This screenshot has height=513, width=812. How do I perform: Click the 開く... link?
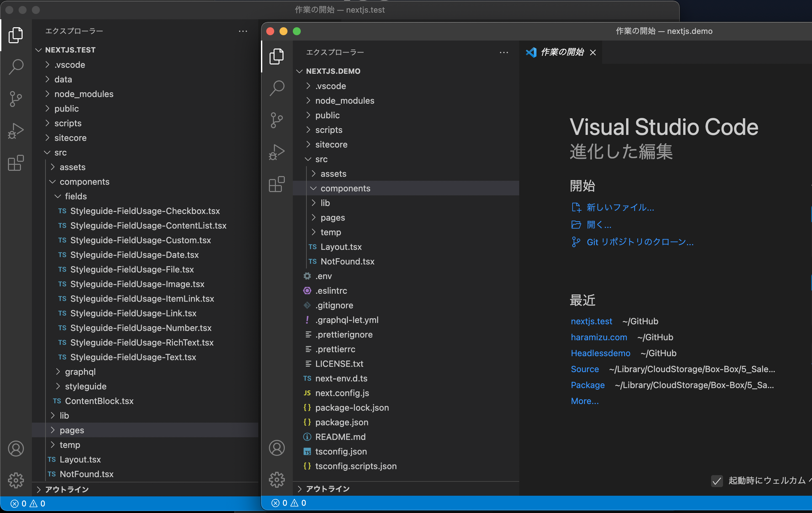[599, 225]
